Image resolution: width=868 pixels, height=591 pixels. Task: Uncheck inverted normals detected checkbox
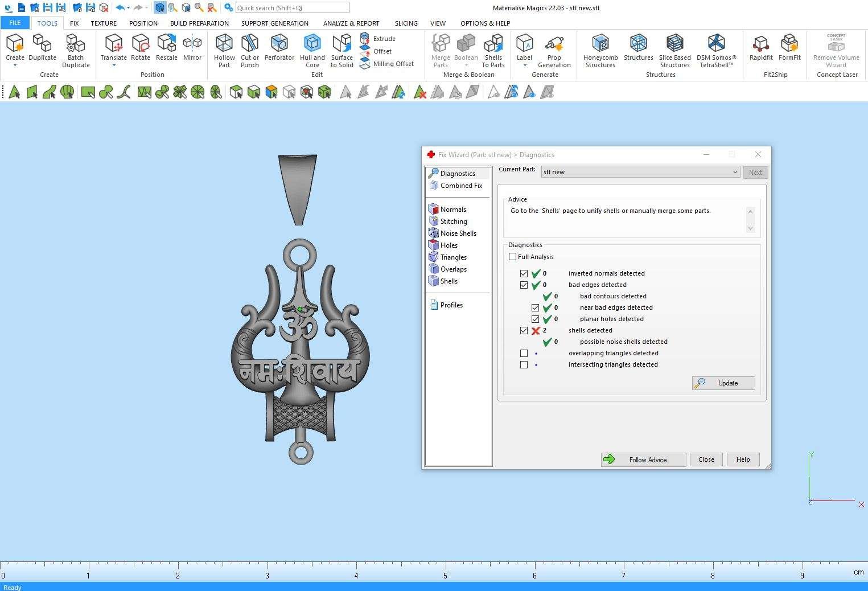click(524, 274)
